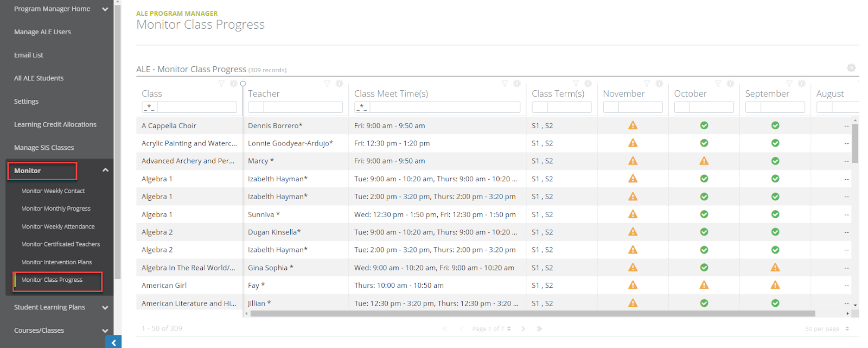Screen dimensions: 868x348
Task: Open Monitor Weekly Contact
Action: point(53,191)
